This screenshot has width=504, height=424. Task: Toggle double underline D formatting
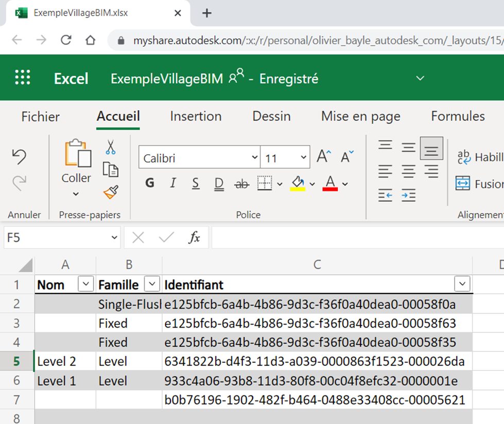tap(219, 184)
